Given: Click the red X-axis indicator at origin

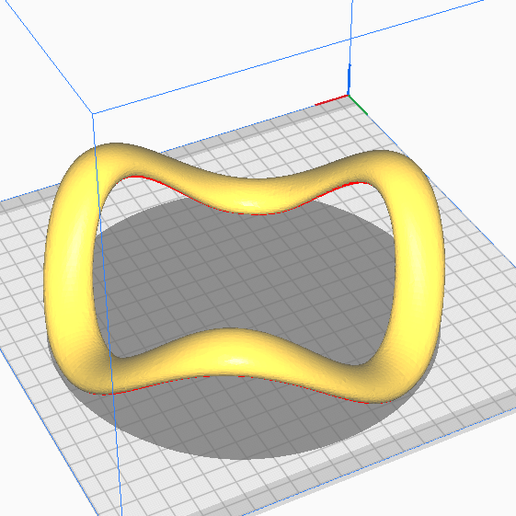Looking at the screenshot, I should coord(332,100).
